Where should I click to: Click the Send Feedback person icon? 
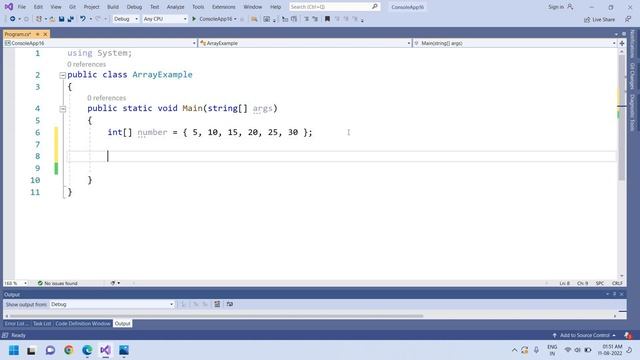pos(628,19)
